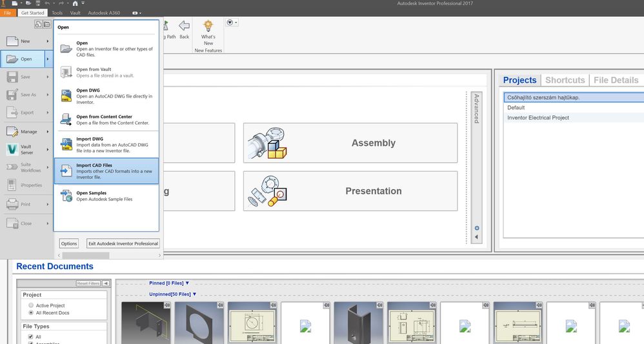Select the Inventor Electrical Project row
The width and height of the screenshot is (644, 344).
click(574, 117)
